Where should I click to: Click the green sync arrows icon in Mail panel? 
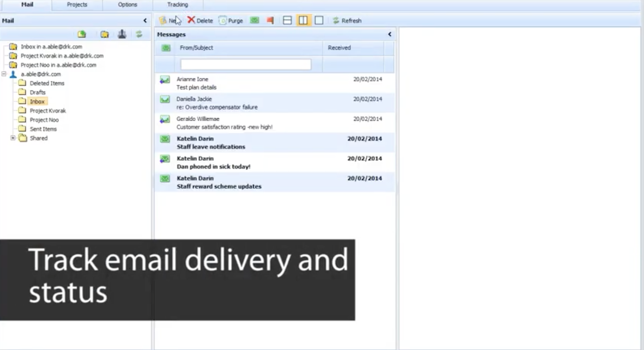[139, 34]
